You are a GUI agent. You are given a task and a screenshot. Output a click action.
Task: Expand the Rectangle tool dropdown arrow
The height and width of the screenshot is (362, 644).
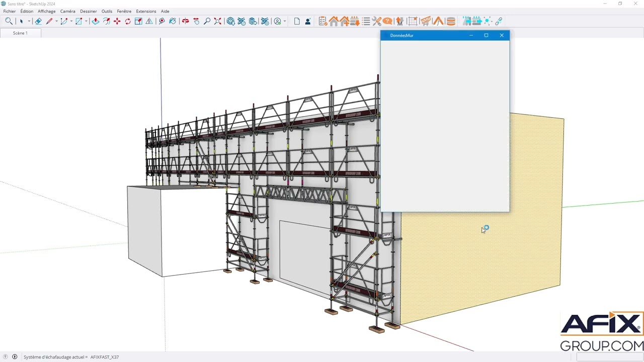point(86,21)
